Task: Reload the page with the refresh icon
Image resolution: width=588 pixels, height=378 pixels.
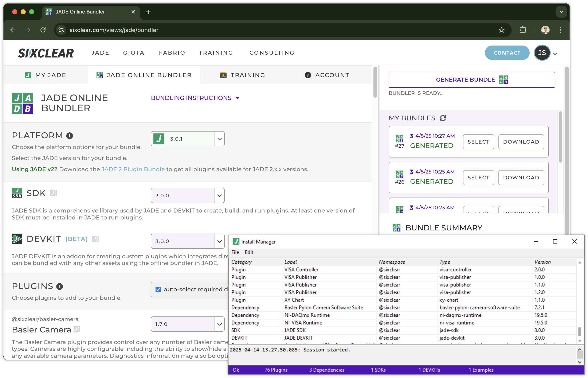Action: [x=43, y=30]
